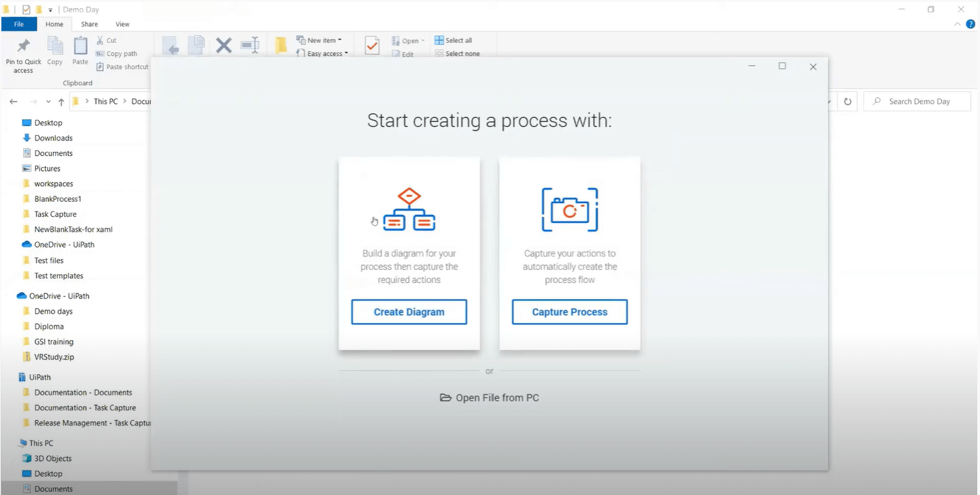Click the New folder ribbon icon
Viewport: 980px width, 495px height.
click(x=280, y=46)
